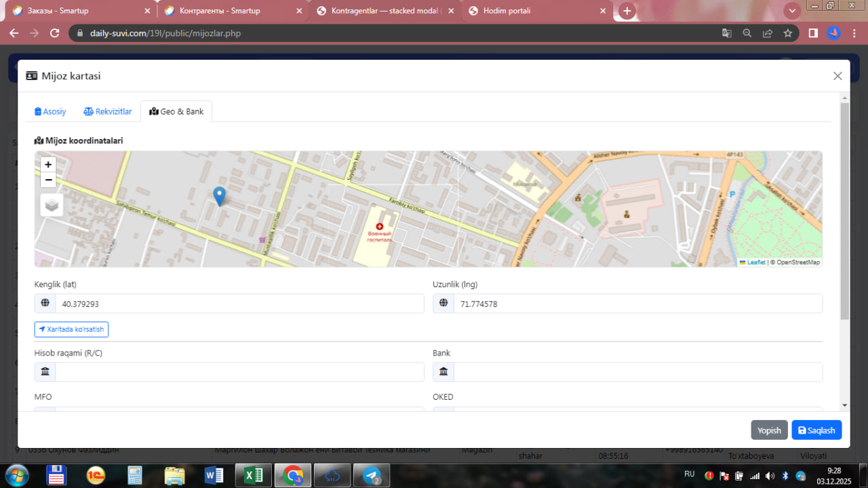Image resolution: width=868 pixels, height=488 pixels.
Task: Click the modal's scroll down arrow
Action: tap(844, 405)
